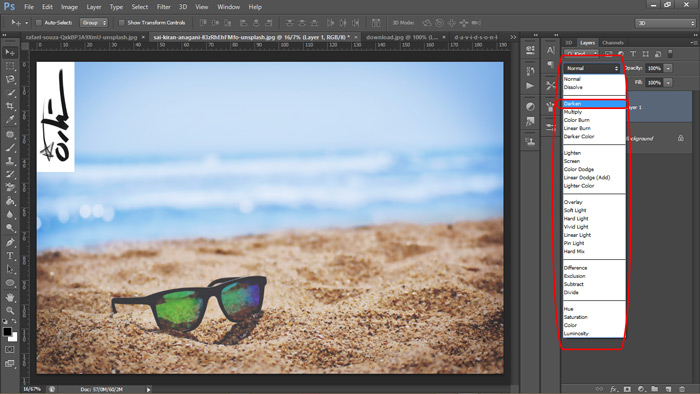The image size is (700, 394).
Task: Add layer style fx icon at panel bottom
Action: click(613, 389)
